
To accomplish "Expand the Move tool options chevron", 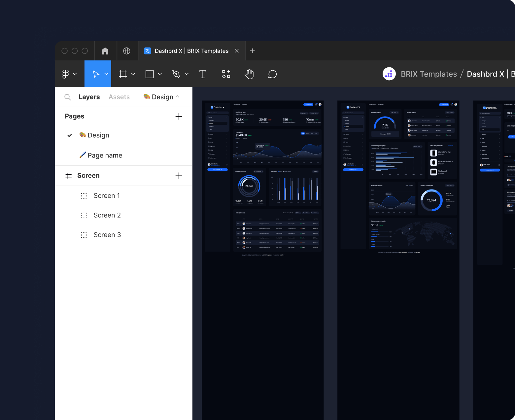I will (x=106, y=74).
